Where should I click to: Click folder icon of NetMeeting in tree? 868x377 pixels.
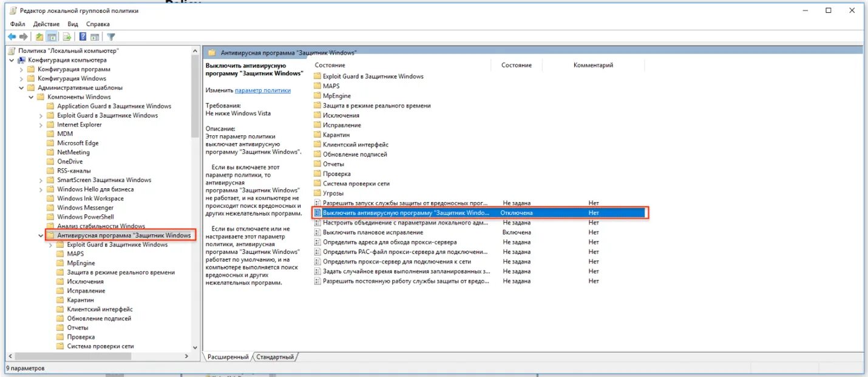tap(51, 152)
